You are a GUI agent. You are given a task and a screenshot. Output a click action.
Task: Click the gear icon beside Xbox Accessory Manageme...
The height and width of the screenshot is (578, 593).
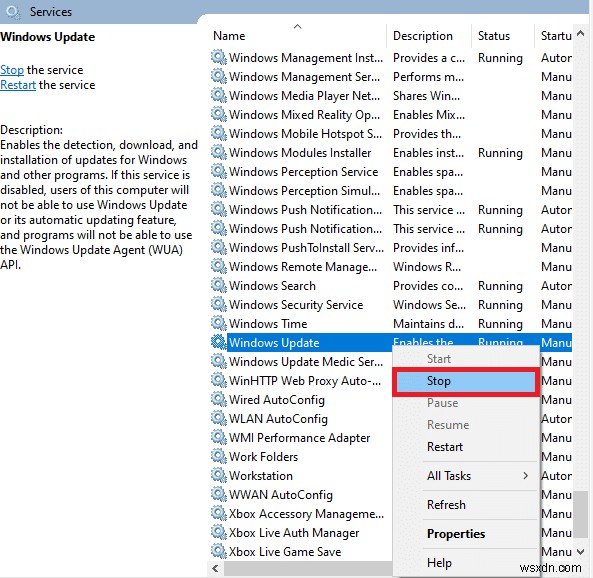pyautogui.click(x=219, y=513)
